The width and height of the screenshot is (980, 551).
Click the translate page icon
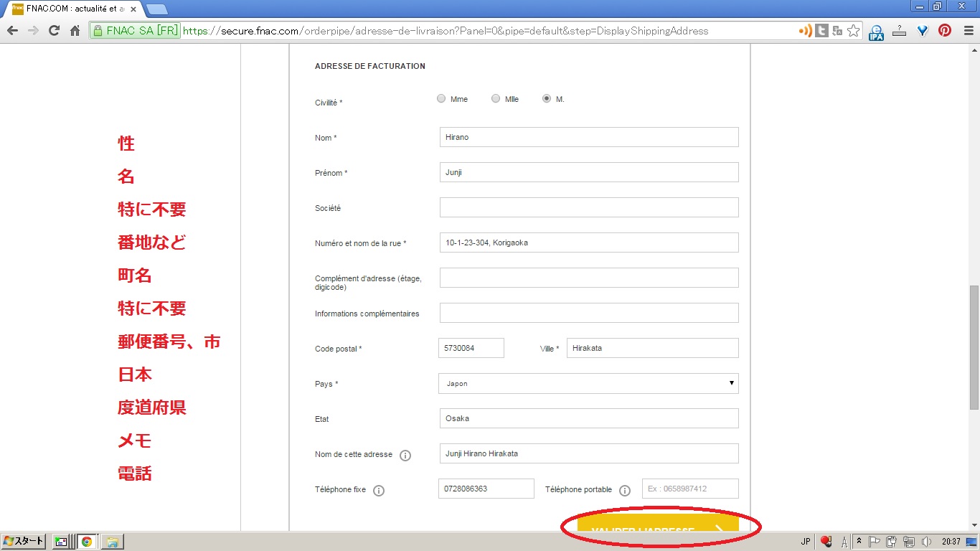[837, 31]
